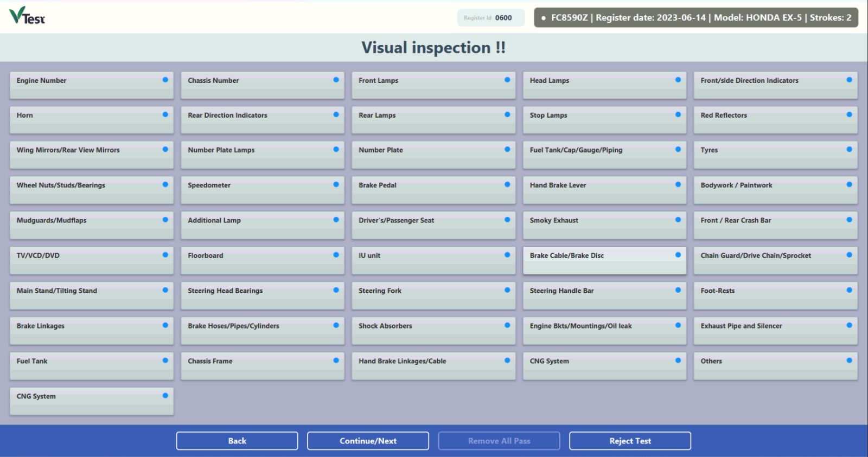Select the Floorboard inspection item
Image resolution: width=868 pixels, height=457 pixels.
coord(263,261)
